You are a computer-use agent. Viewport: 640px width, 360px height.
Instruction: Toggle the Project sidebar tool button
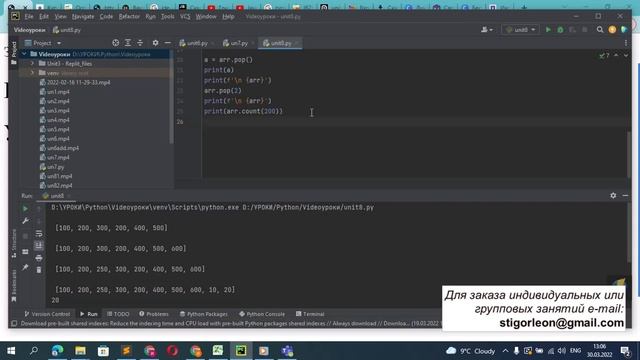[14, 53]
